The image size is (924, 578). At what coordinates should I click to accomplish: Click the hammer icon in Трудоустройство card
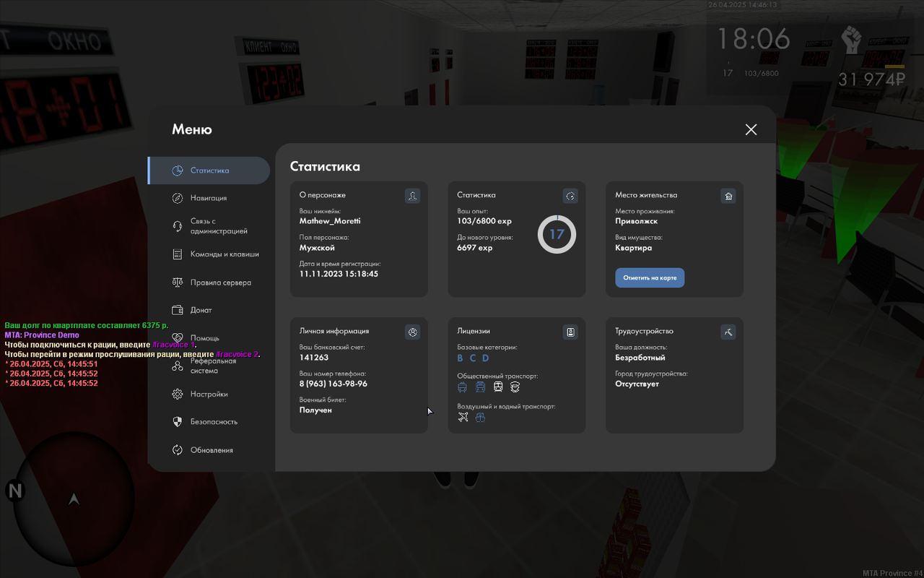coord(728,332)
